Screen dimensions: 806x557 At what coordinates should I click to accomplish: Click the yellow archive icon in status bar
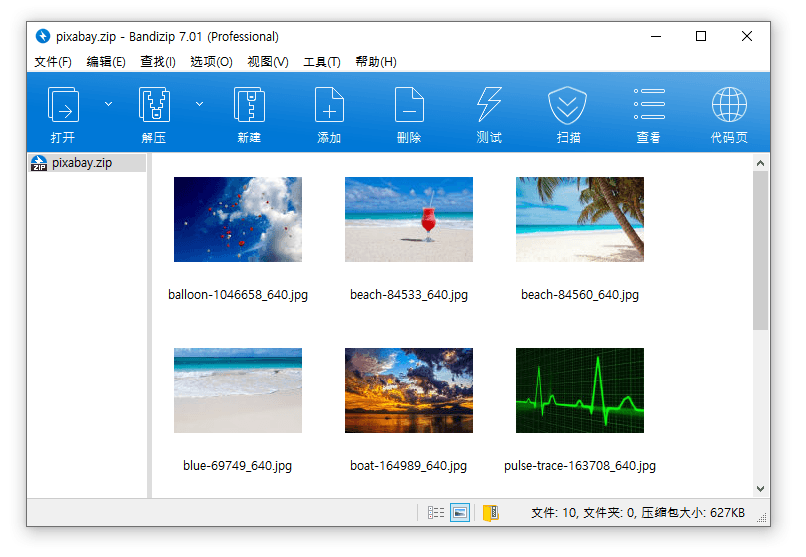(490, 513)
